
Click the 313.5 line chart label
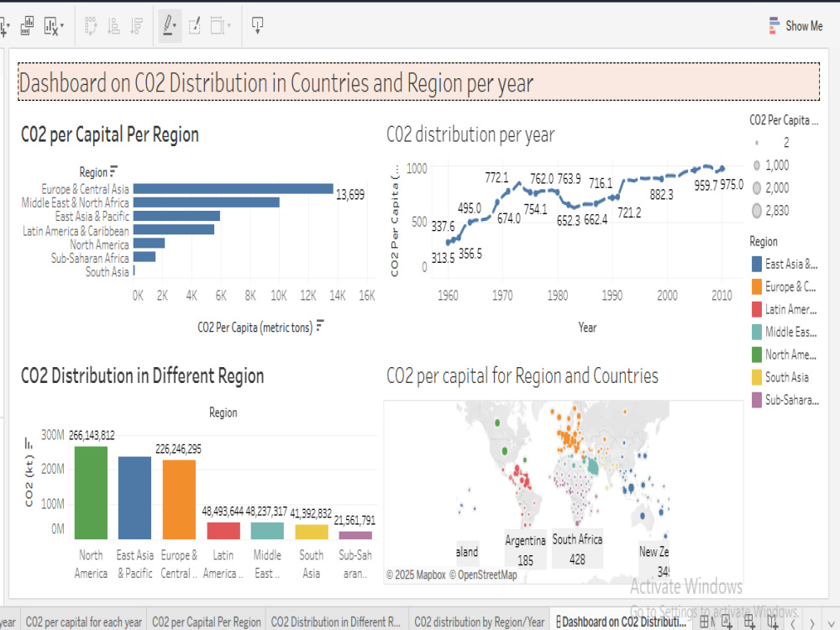click(443, 258)
